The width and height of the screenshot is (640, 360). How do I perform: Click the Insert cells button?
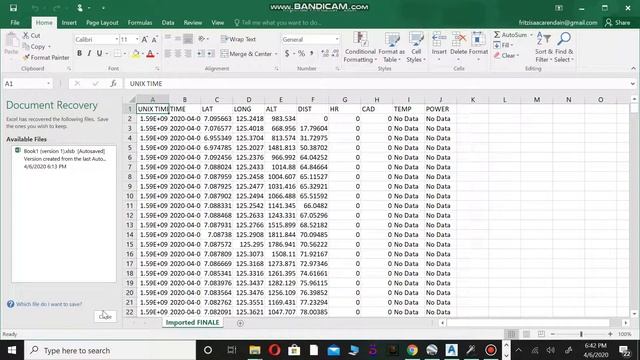[439, 47]
